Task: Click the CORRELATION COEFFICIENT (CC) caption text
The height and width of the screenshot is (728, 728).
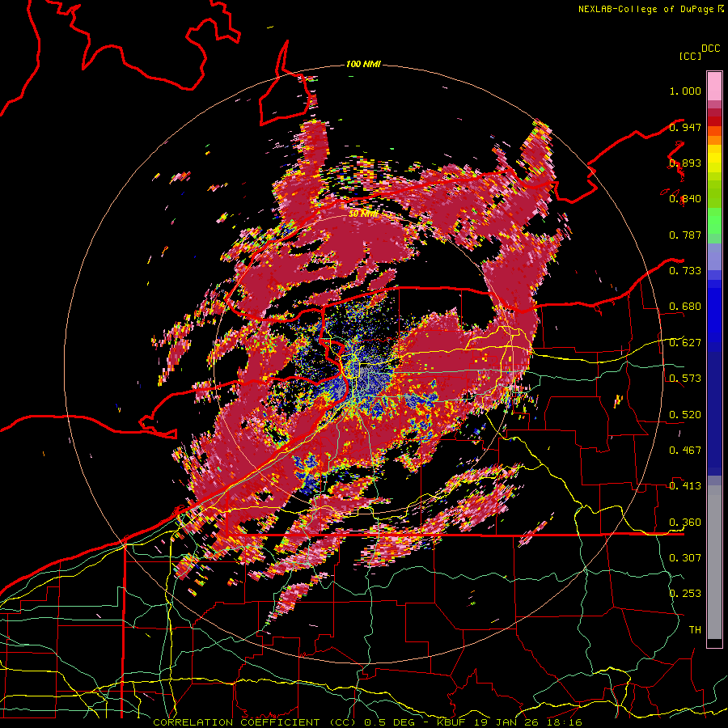Action: click(255, 722)
